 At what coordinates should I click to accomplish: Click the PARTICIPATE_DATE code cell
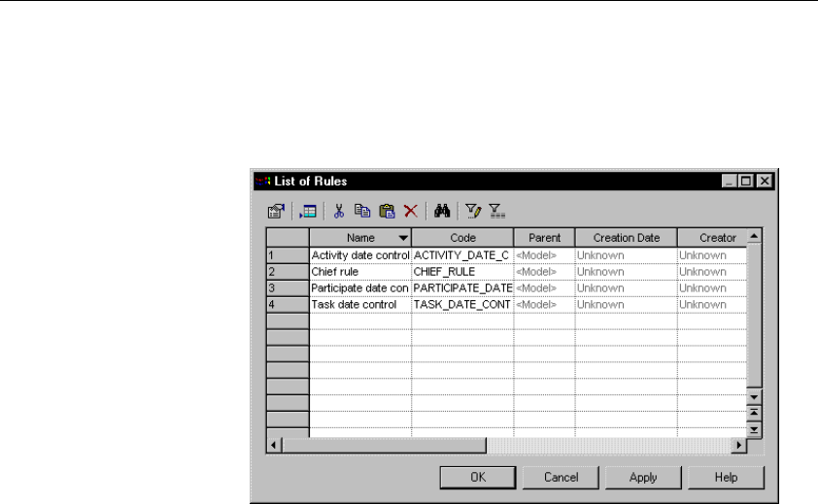(x=462, y=288)
